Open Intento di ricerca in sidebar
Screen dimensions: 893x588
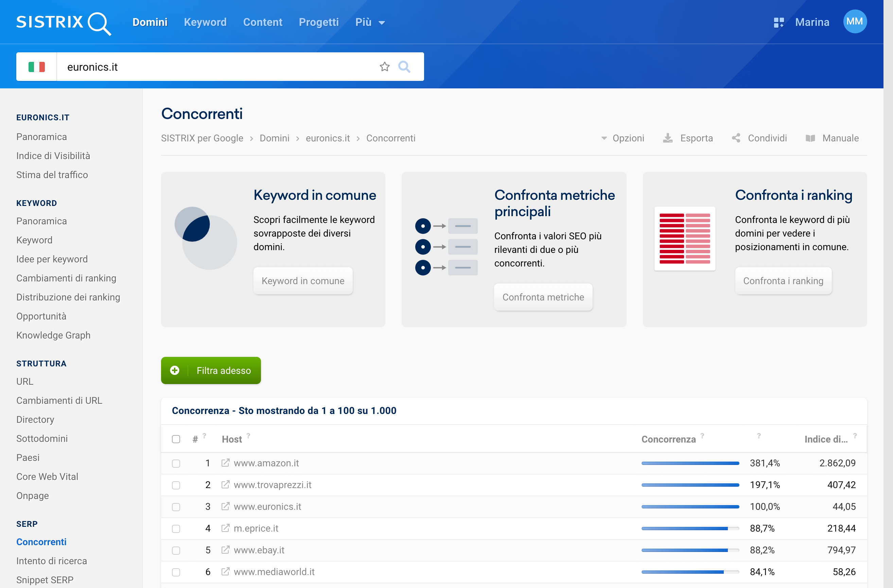coord(51,561)
